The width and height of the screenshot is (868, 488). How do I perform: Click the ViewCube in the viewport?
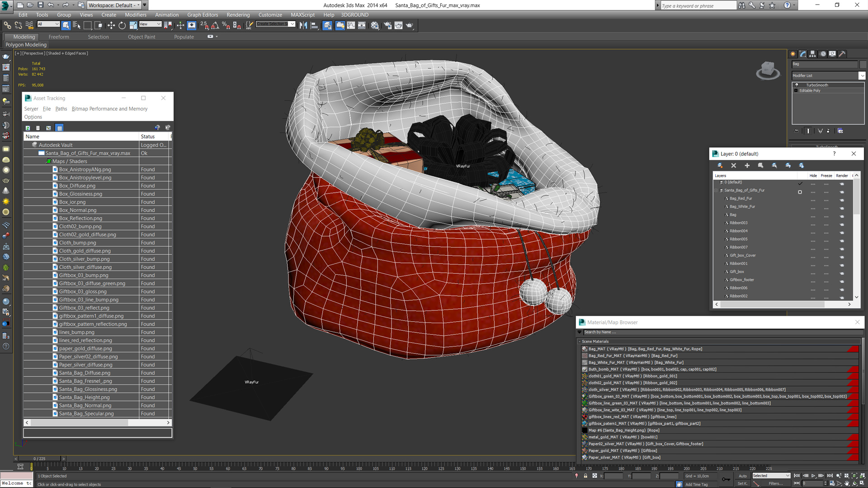pyautogui.click(x=768, y=70)
